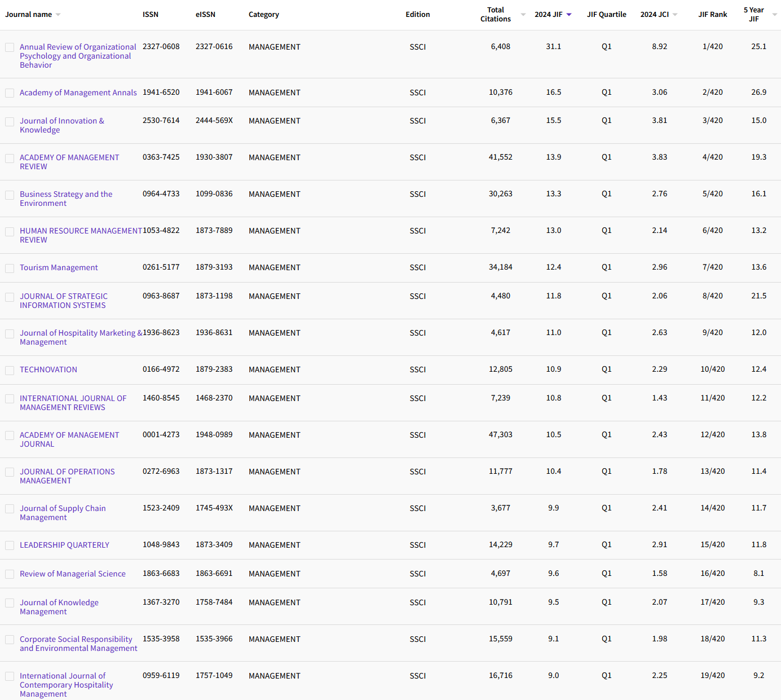This screenshot has height=700, width=781.
Task: Open the Academy of Management Annals link
Action: tap(78, 93)
